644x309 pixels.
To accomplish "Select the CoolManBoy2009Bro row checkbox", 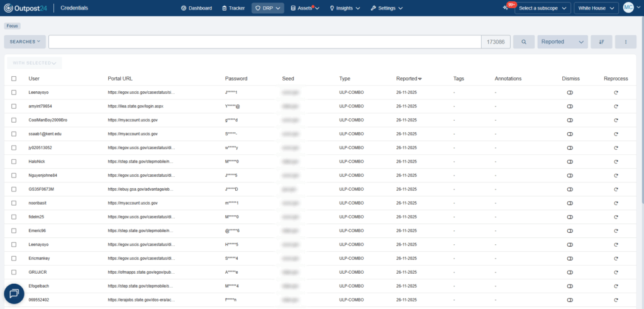I will tap(14, 120).
